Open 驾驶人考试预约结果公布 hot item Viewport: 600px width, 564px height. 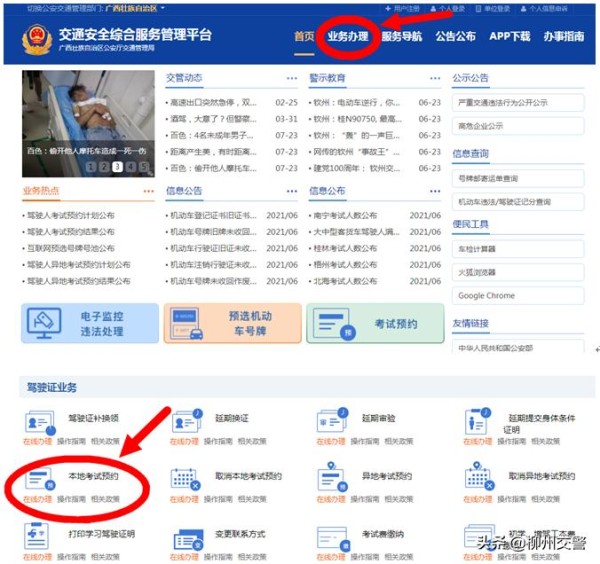[70, 232]
